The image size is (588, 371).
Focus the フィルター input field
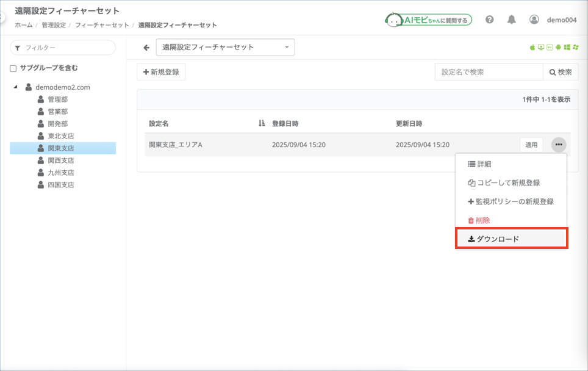tap(63, 48)
